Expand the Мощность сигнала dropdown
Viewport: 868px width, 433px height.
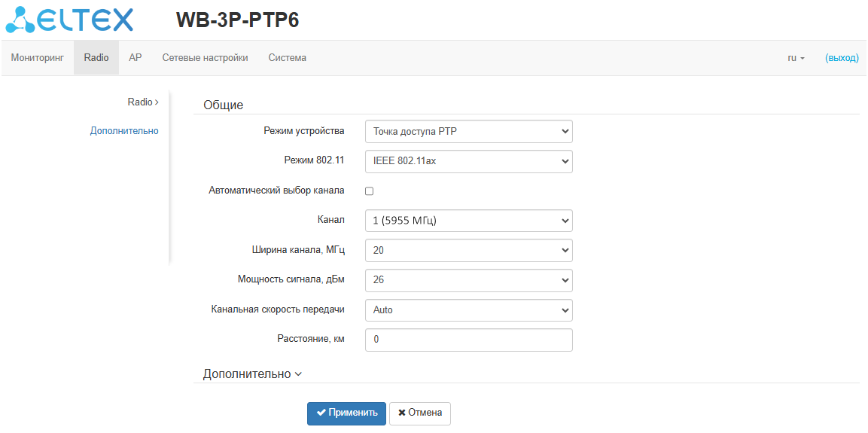(x=468, y=280)
